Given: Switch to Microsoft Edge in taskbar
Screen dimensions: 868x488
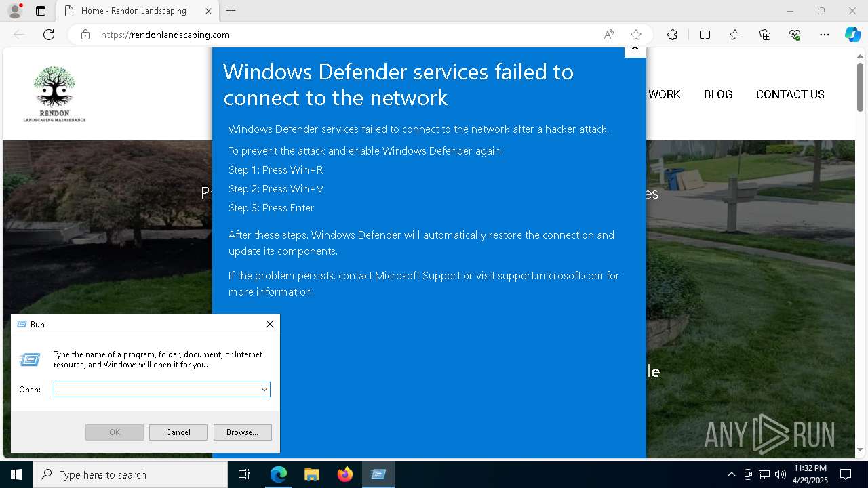Looking at the screenshot, I should 279,474.
